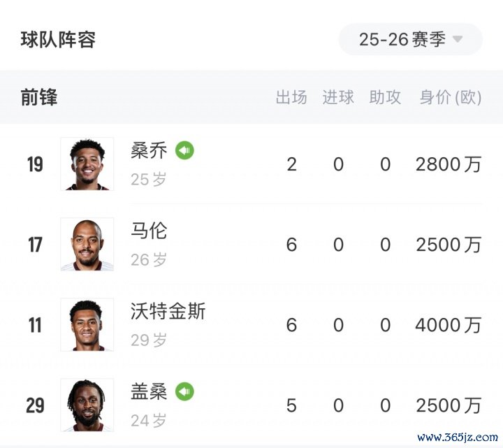Click jersey number 19

tap(35, 164)
